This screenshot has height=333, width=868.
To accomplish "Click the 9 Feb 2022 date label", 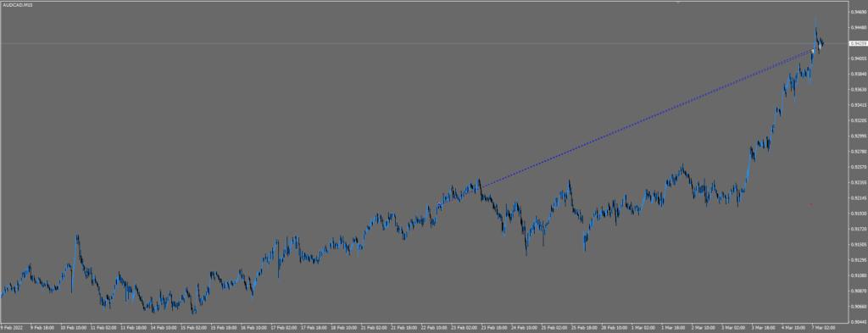I will tap(11, 327).
